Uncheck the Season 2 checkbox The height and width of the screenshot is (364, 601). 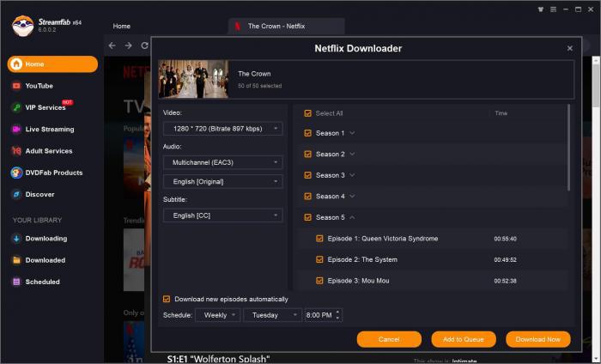click(x=307, y=154)
